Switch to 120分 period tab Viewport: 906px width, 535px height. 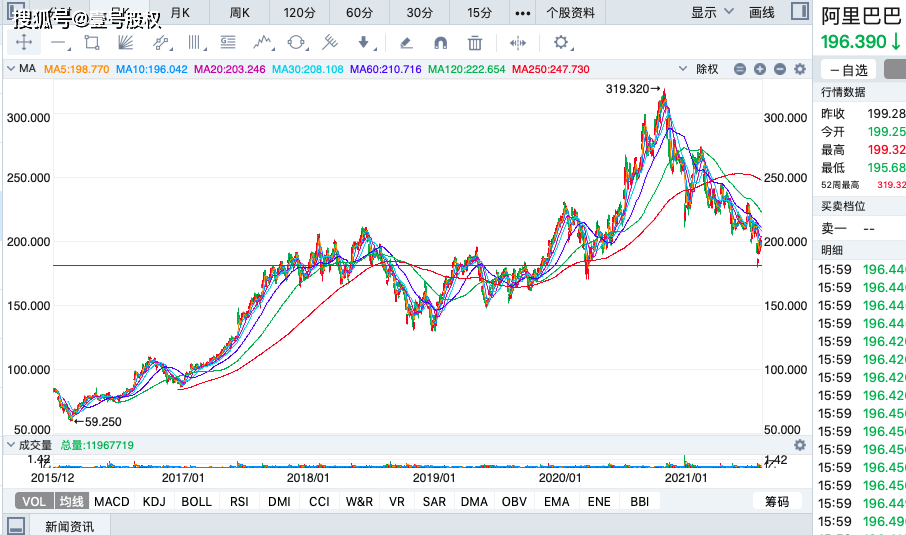pyautogui.click(x=299, y=12)
